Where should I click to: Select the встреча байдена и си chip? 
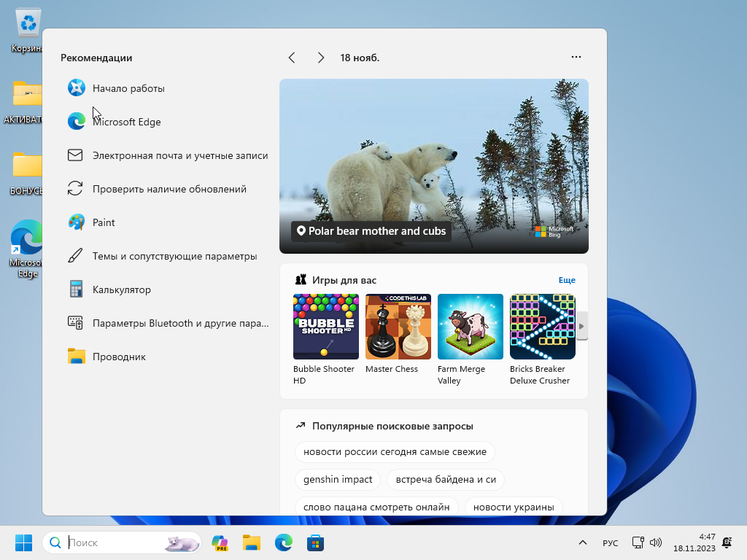click(446, 479)
